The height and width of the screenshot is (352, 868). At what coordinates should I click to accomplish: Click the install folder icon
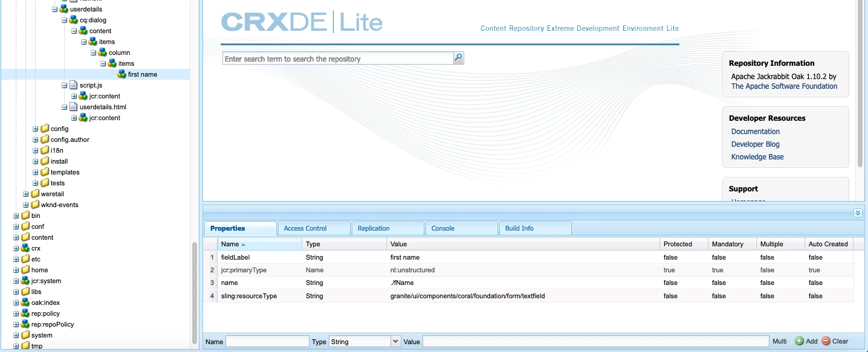45,161
